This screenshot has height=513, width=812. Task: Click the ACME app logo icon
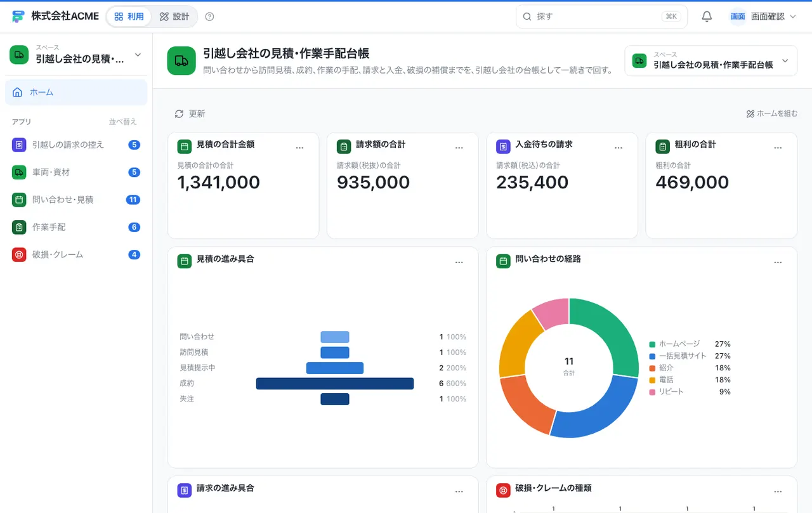coord(18,16)
